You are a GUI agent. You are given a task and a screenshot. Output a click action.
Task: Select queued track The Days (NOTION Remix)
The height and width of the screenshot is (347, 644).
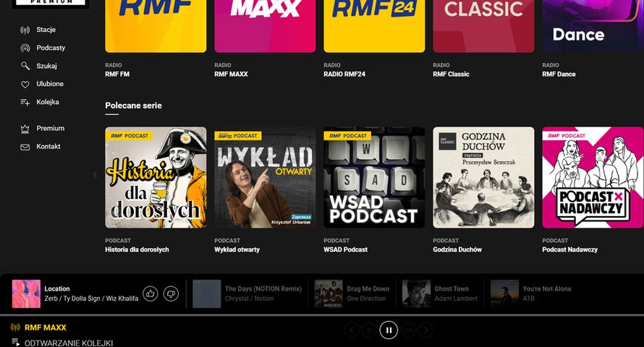click(x=263, y=288)
